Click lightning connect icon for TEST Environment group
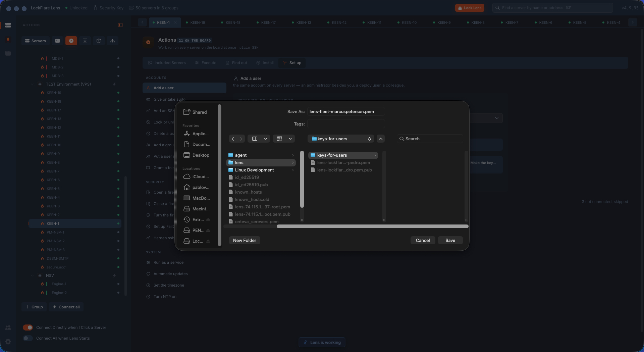 click(x=114, y=84)
